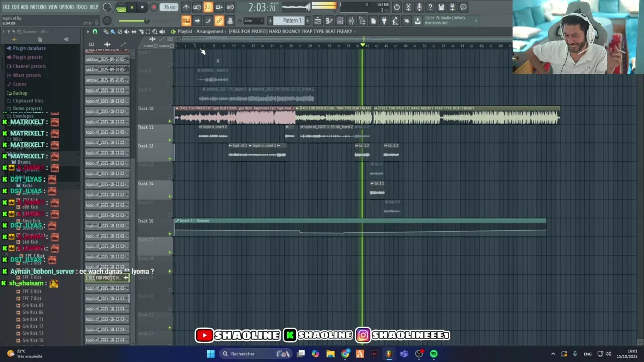Viewport: 644px width, 362px height.
Task: Toggle the orange multilink to controllers icon
Action: coord(219,21)
